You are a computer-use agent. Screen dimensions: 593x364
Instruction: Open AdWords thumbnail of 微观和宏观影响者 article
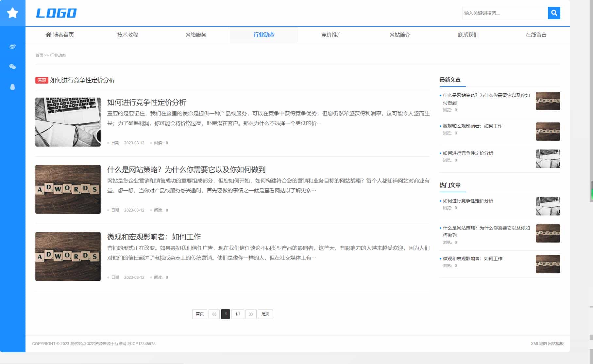(68, 257)
